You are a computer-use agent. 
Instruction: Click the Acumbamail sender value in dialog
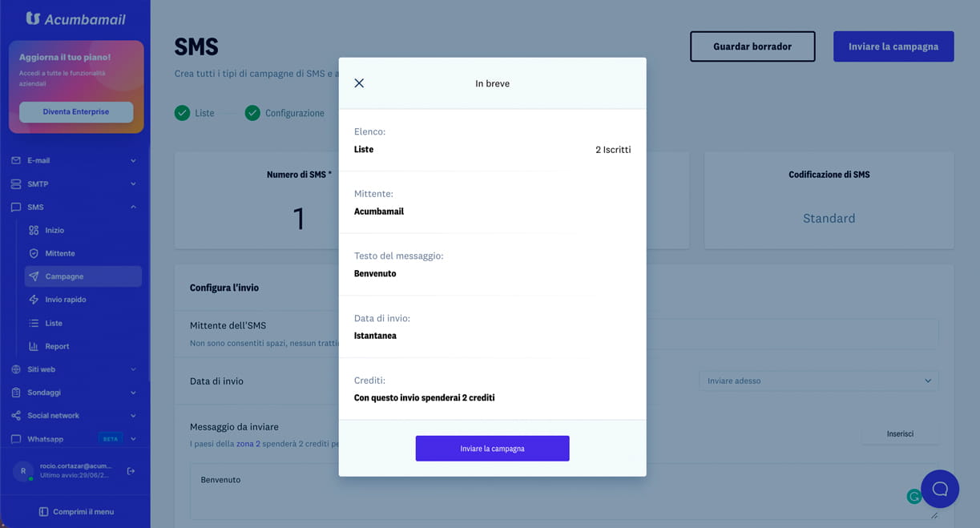point(379,212)
